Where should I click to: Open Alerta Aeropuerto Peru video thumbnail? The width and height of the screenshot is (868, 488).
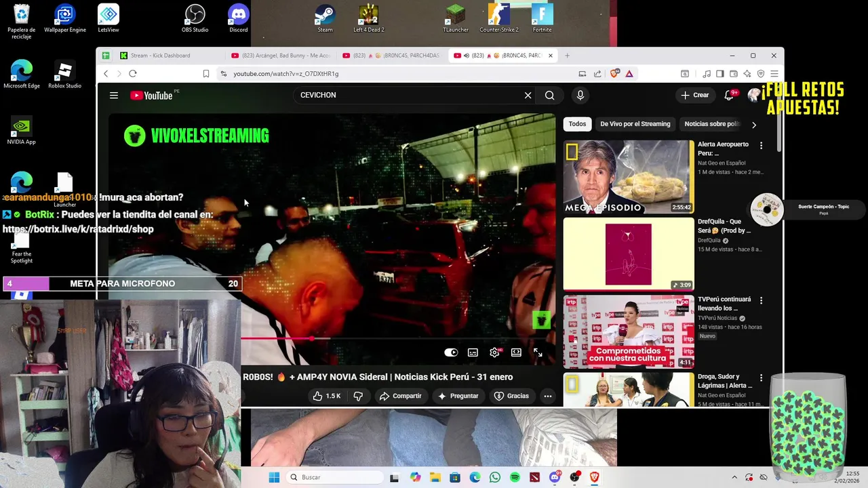(629, 176)
